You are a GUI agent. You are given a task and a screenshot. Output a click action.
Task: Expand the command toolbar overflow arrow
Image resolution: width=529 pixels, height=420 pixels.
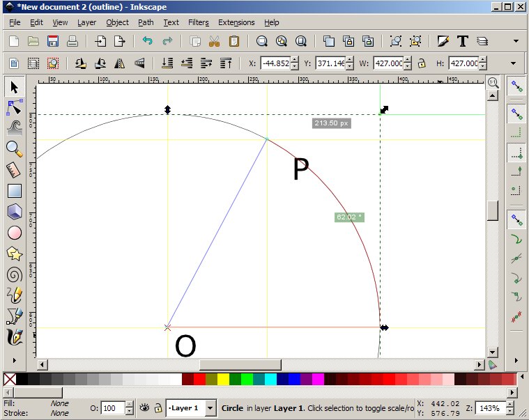(516, 42)
